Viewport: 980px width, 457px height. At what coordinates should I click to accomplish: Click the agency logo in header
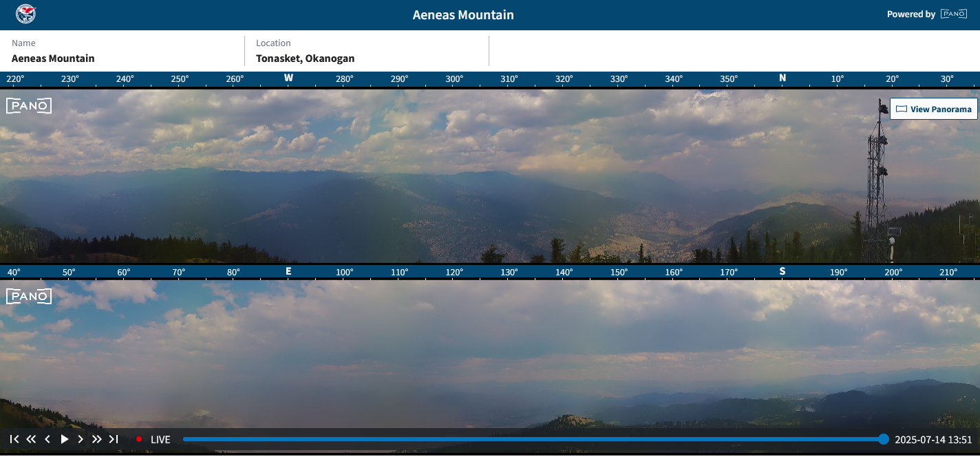point(25,14)
